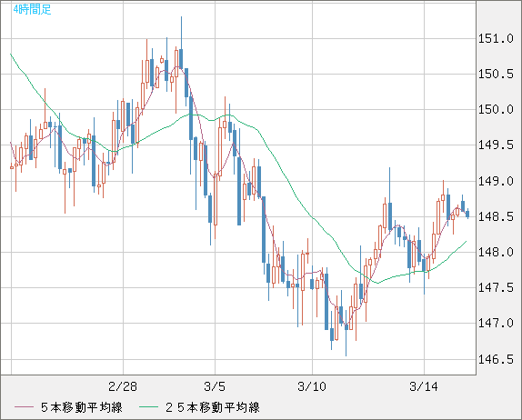Select the 151.0 price axis label
This screenshot has width=522, height=420.
click(x=496, y=38)
